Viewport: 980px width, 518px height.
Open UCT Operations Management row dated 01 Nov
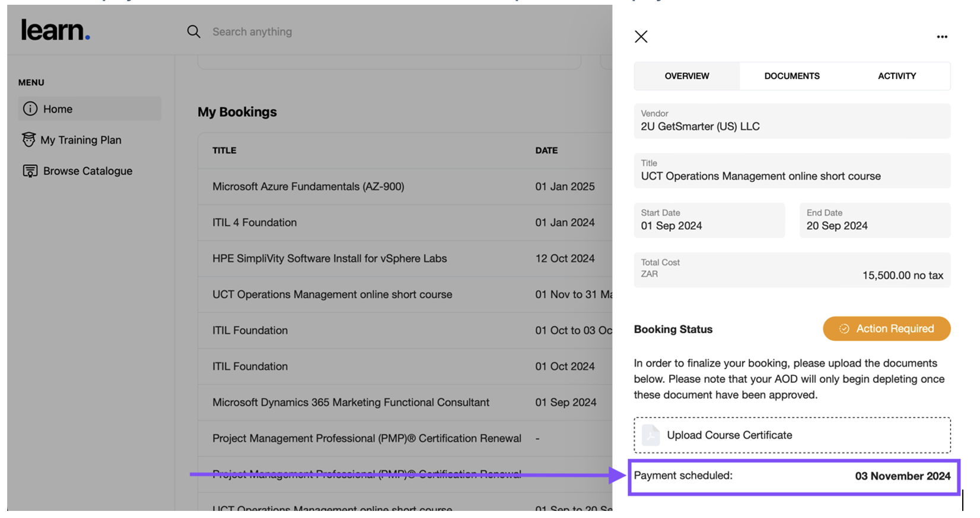tap(405, 295)
